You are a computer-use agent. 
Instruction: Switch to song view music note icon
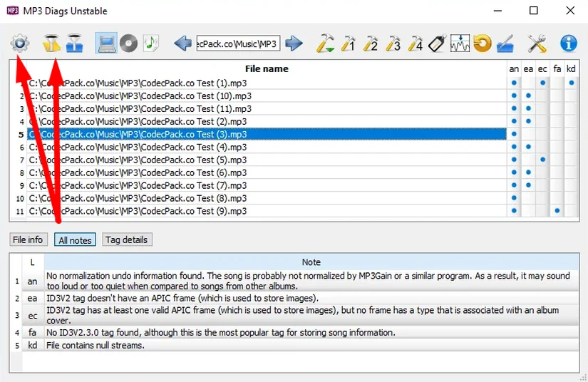click(x=150, y=43)
